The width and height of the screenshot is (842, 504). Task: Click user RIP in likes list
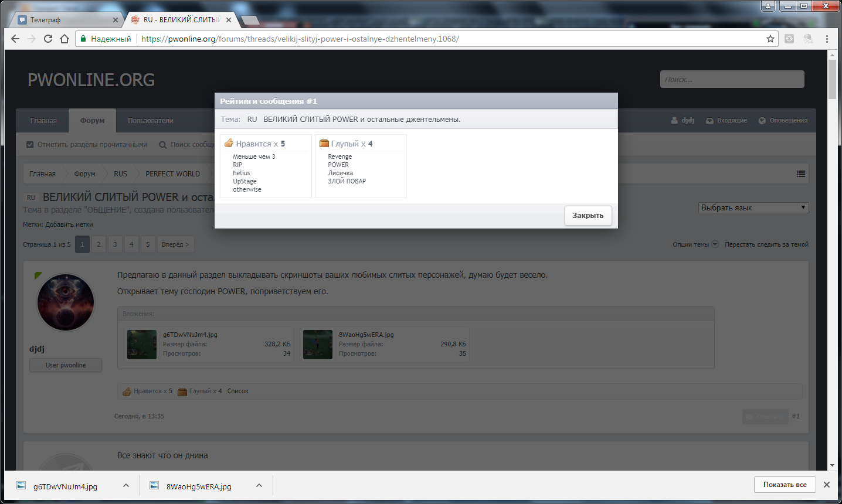[x=237, y=165]
